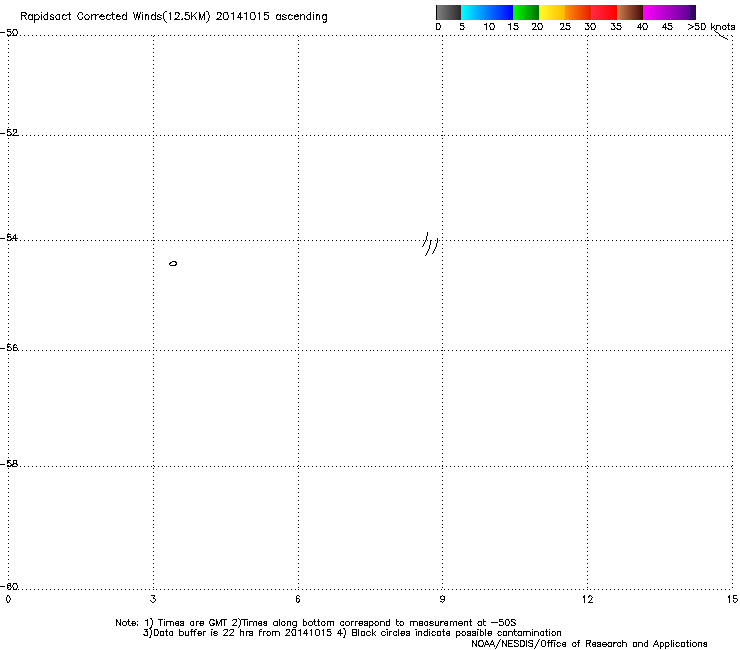
Task: Click the '>50 knots' legend label
Action: 711,27
